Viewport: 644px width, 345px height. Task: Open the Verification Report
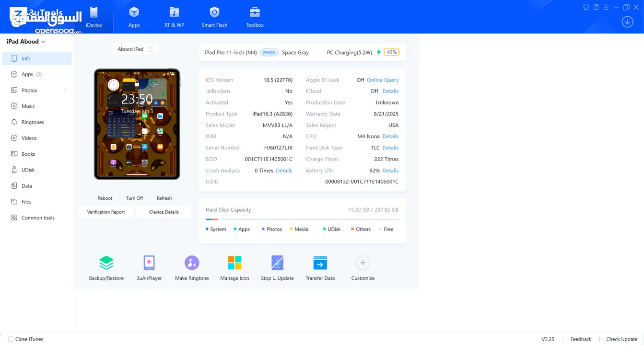[106, 212]
